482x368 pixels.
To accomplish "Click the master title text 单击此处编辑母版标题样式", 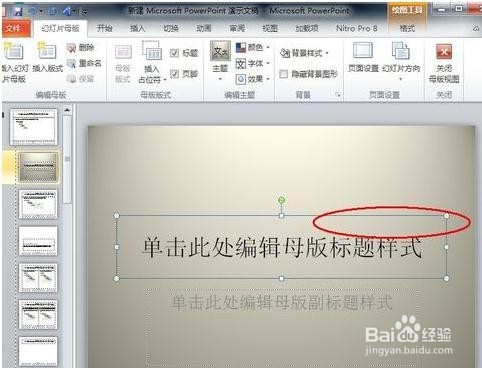I will 282,247.
